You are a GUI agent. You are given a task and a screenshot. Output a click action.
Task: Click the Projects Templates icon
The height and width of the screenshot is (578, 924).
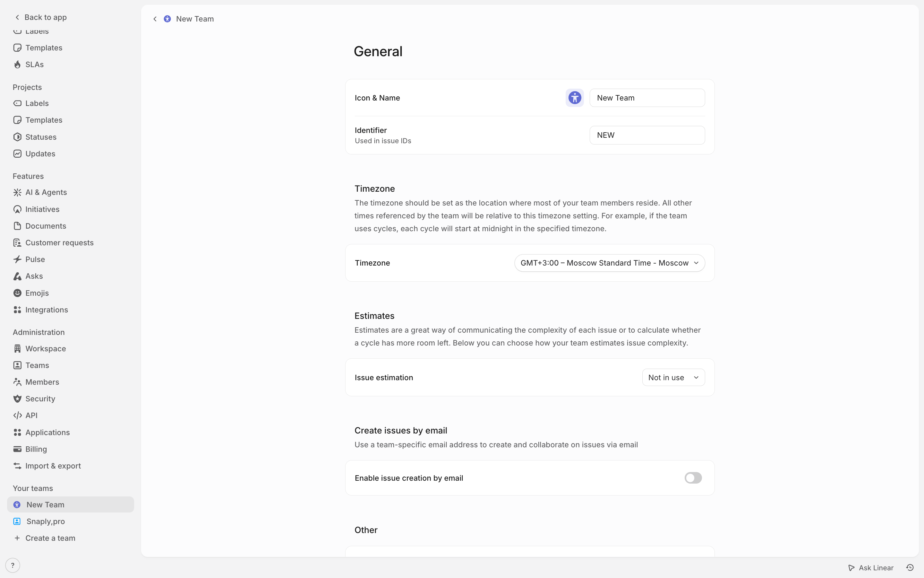tap(17, 120)
